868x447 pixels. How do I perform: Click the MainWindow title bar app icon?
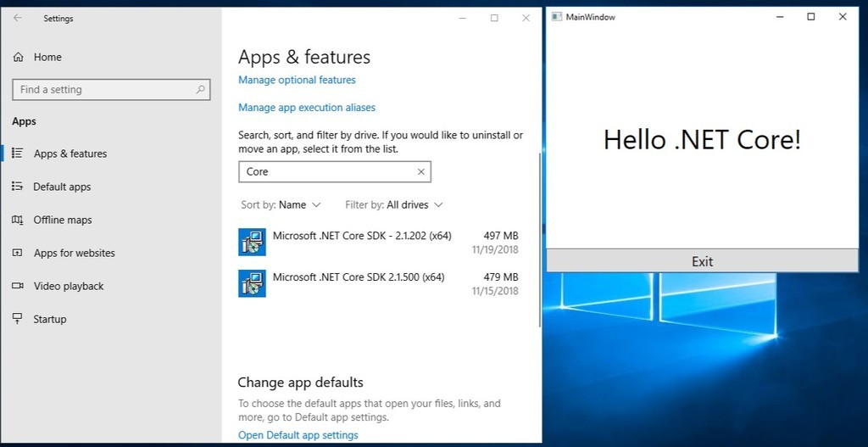pos(557,17)
